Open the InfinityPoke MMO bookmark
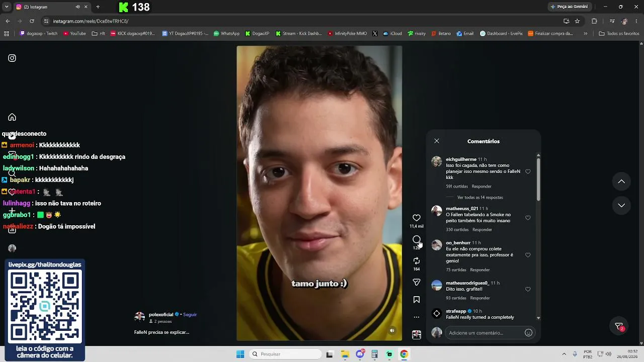Viewport: 644px width, 362px height. pos(347,34)
